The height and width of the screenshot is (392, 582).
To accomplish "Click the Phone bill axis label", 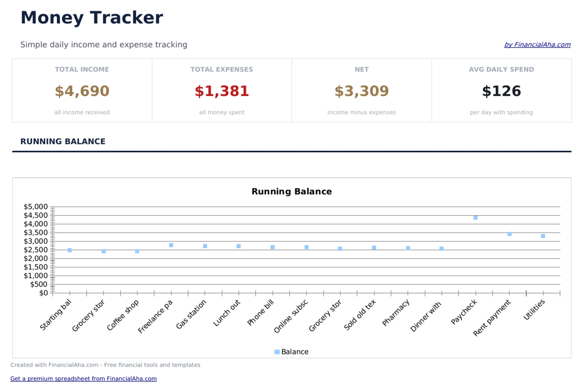I will tap(260, 315).
